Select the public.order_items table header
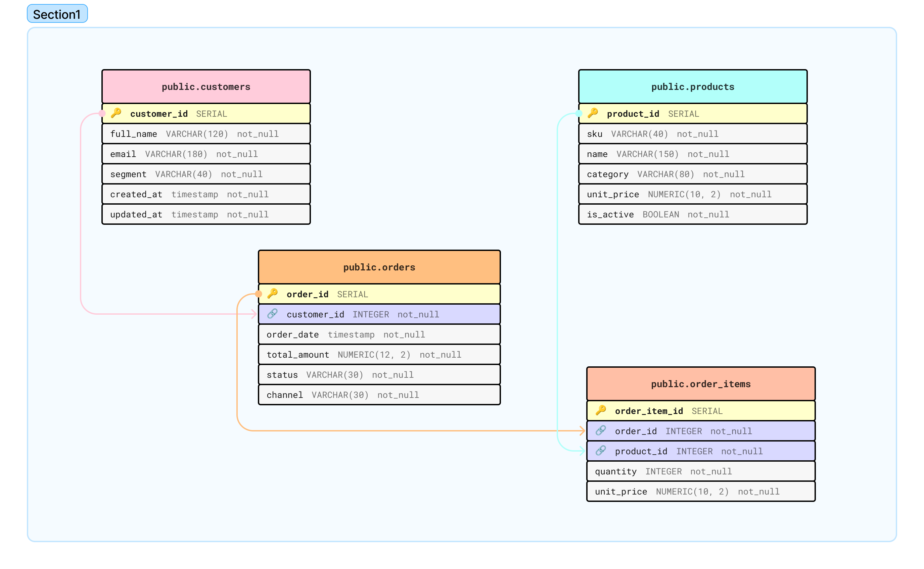This screenshot has height=569, width=924. [x=701, y=384]
